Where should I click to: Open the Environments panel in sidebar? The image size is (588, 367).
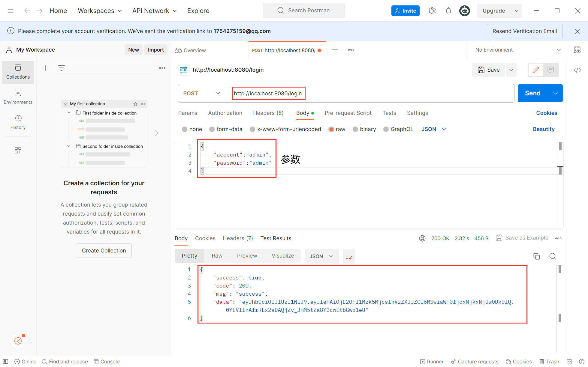(18, 97)
